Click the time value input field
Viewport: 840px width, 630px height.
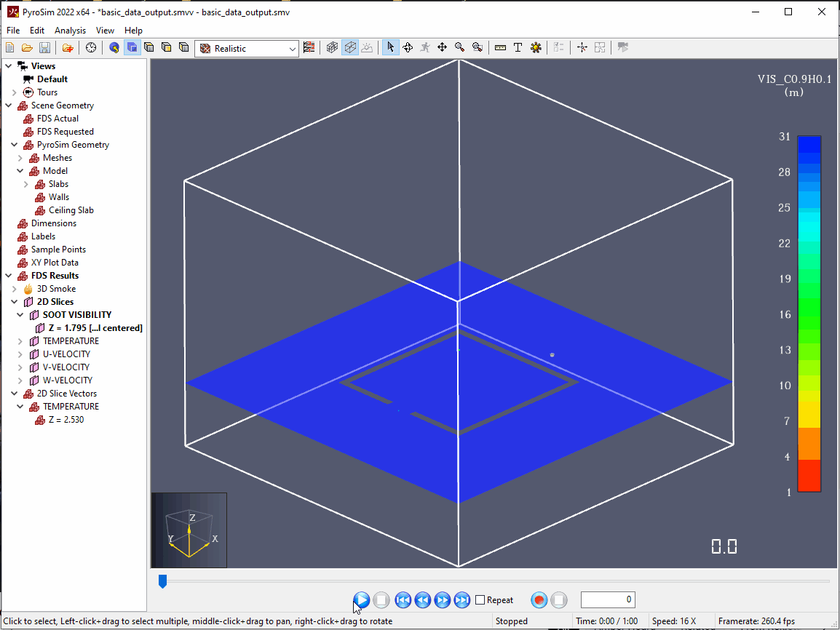[608, 599]
